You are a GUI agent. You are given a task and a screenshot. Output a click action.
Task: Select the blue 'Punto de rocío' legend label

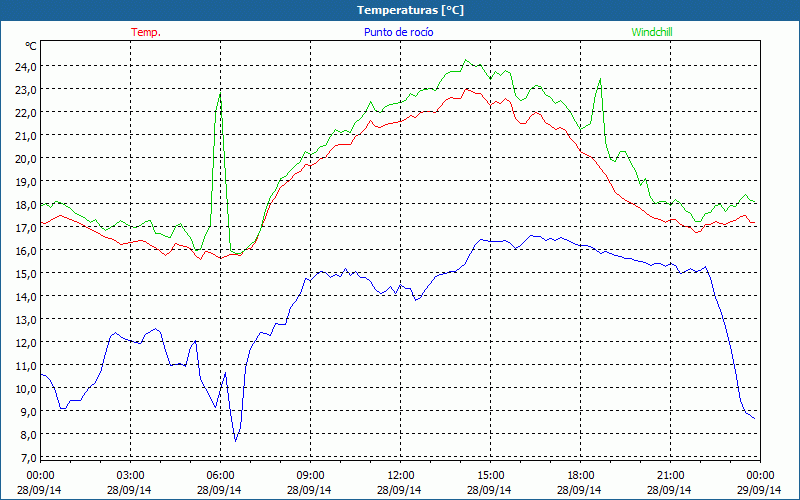click(398, 32)
